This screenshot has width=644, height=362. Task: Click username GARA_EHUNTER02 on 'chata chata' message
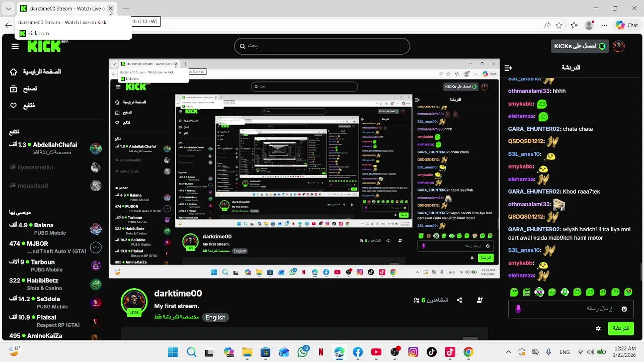click(534, 129)
